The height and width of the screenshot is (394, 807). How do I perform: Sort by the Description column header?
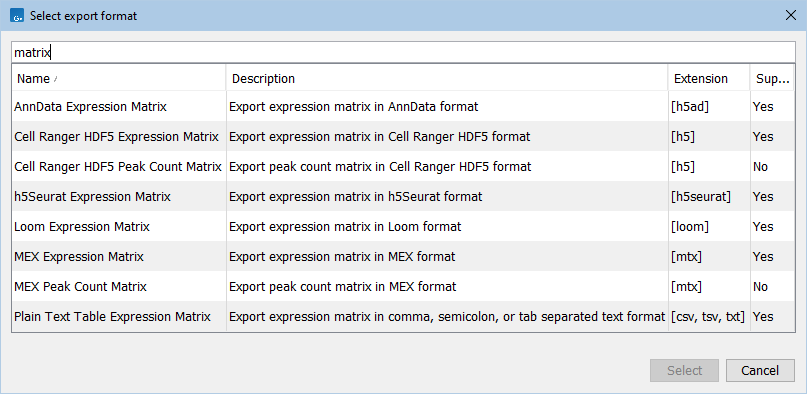click(x=447, y=79)
